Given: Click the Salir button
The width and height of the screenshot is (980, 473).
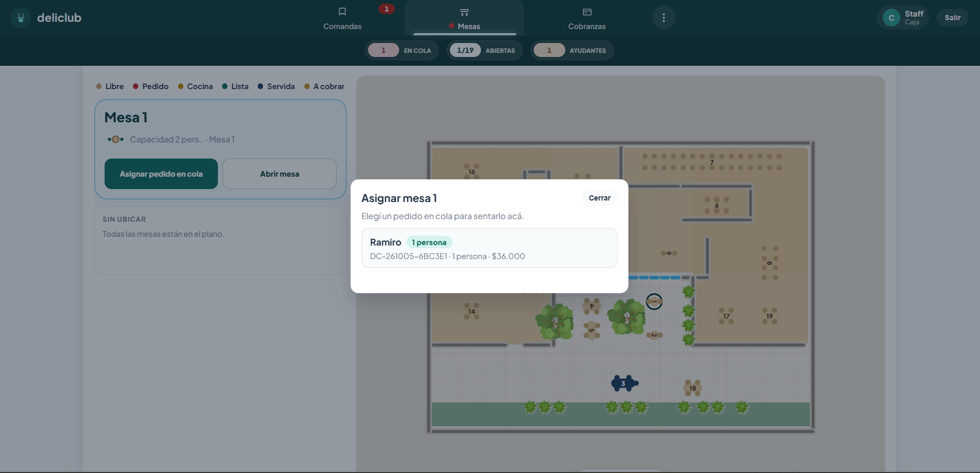Looking at the screenshot, I should coord(952,18).
